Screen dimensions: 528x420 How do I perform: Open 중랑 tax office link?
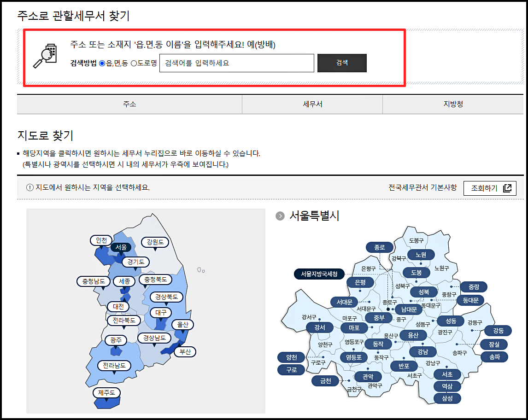click(x=474, y=287)
